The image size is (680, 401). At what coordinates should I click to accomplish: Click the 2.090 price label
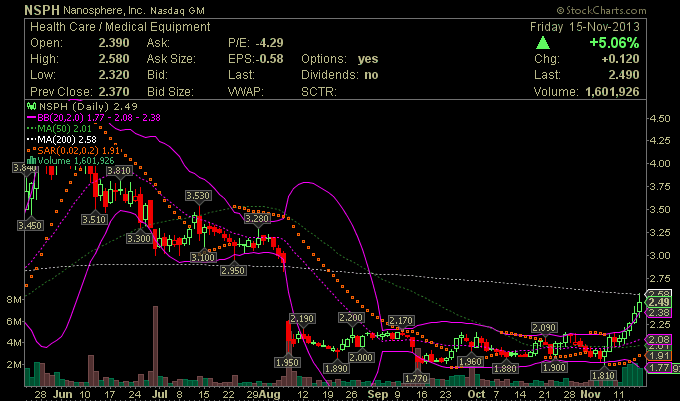544,328
